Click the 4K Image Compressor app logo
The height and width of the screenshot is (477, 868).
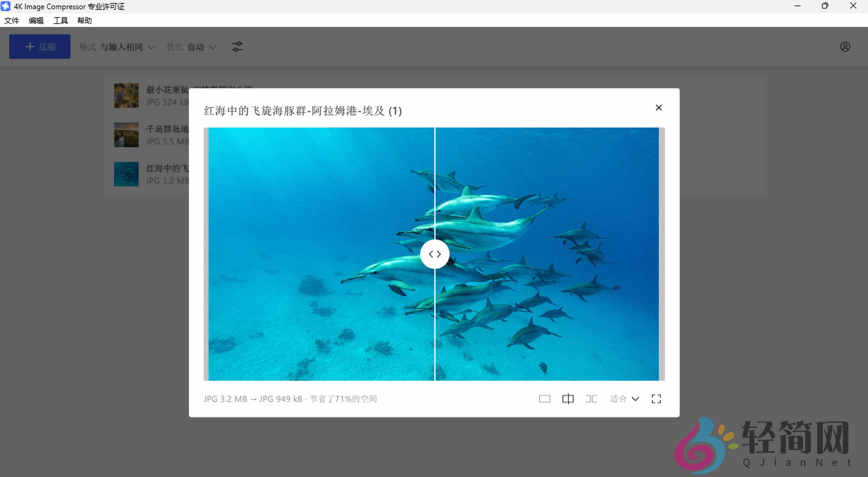click(x=6, y=6)
